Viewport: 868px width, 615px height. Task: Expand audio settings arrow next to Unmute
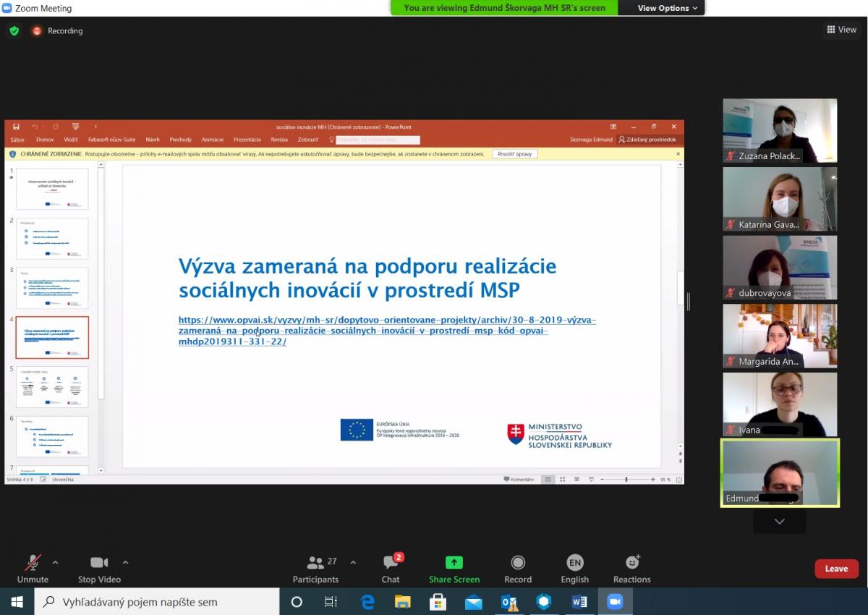[x=55, y=562]
